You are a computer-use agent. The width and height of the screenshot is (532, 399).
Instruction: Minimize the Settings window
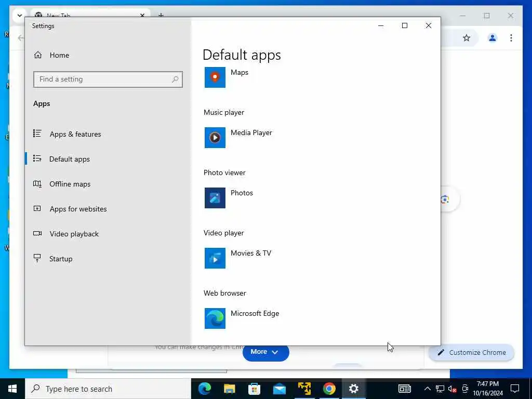[x=381, y=26]
